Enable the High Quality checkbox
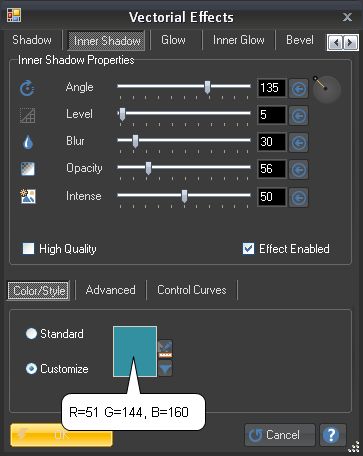The height and width of the screenshot is (456, 363). [x=28, y=248]
